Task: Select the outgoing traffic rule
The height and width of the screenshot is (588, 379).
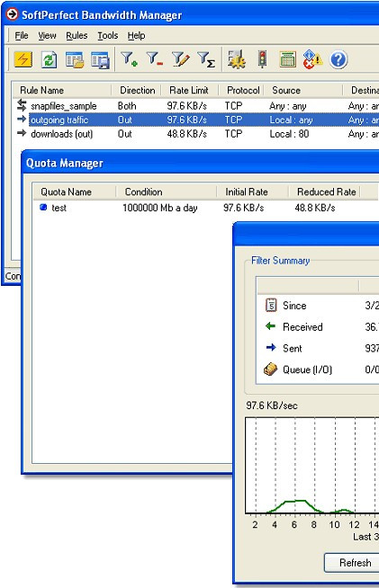Action: click(59, 120)
